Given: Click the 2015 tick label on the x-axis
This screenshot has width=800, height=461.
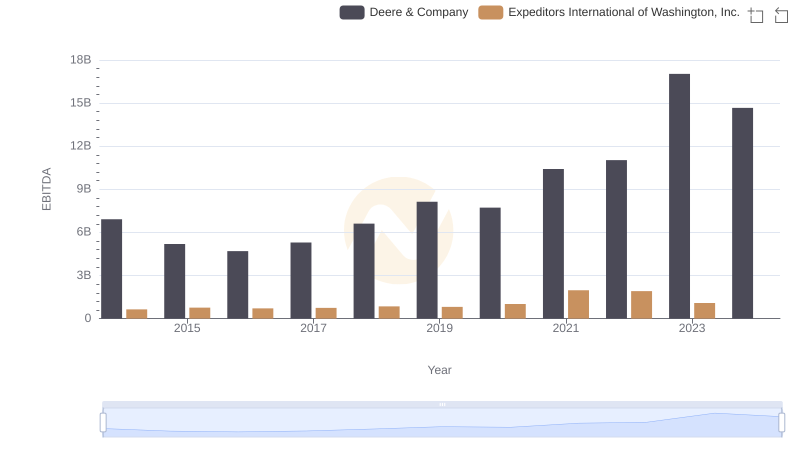Looking at the screenshot, I should 187,328.
